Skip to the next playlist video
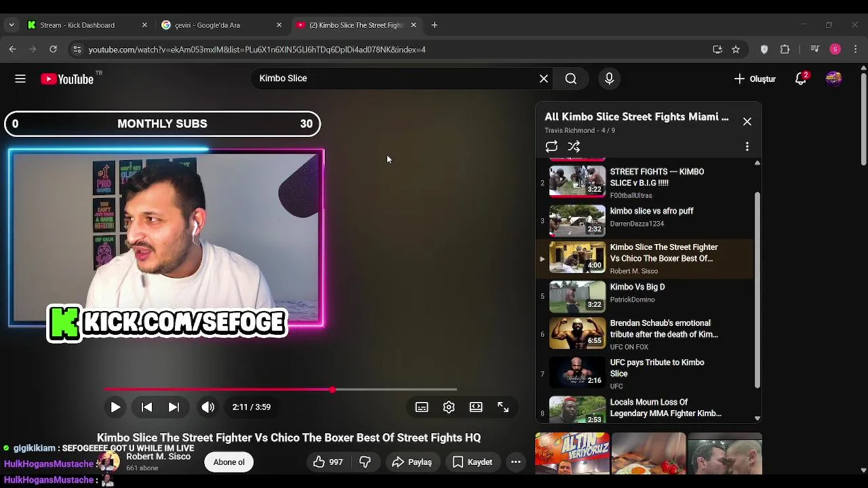 (174, 407)
